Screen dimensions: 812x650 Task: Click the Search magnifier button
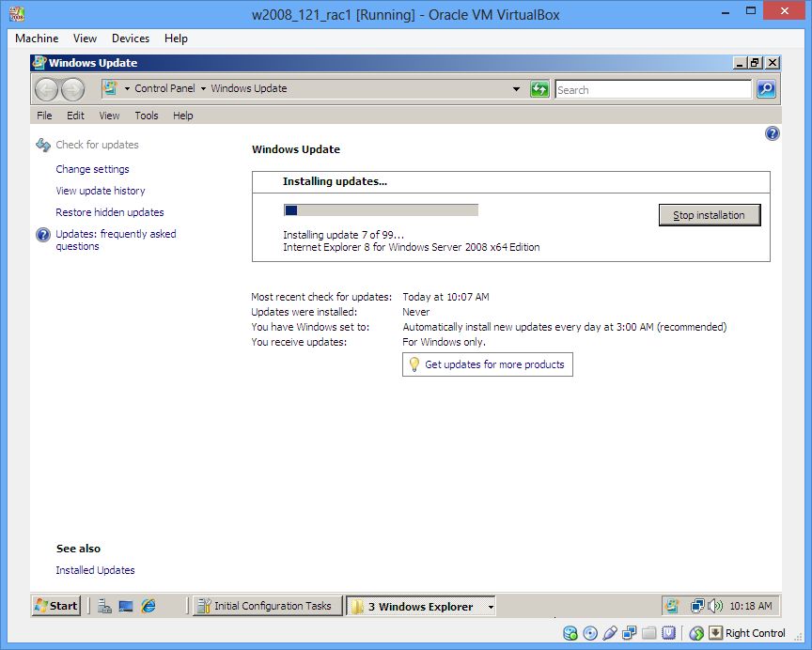pyautogui.click(x=766, y=89)
